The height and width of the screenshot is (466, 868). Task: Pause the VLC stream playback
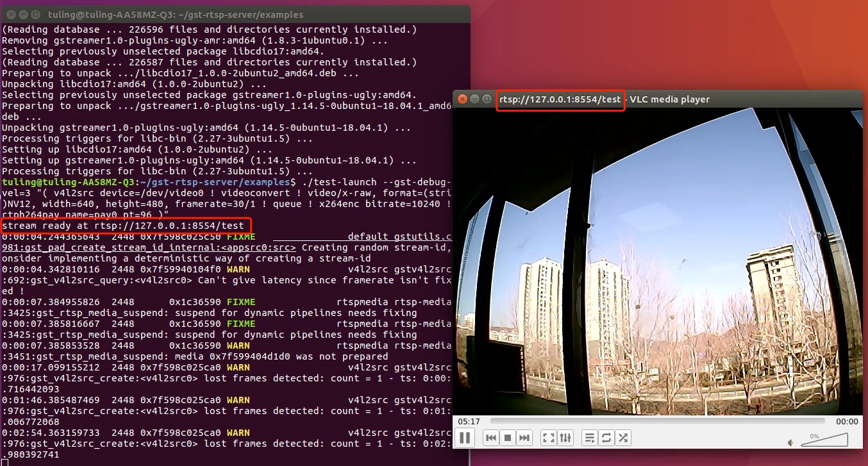464,438
